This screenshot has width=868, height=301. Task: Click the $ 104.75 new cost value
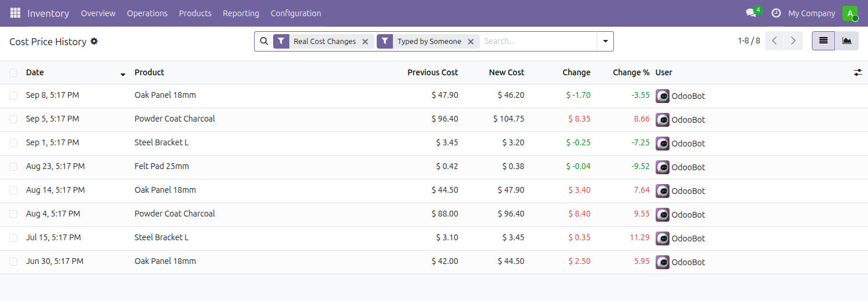click(509, 119)
